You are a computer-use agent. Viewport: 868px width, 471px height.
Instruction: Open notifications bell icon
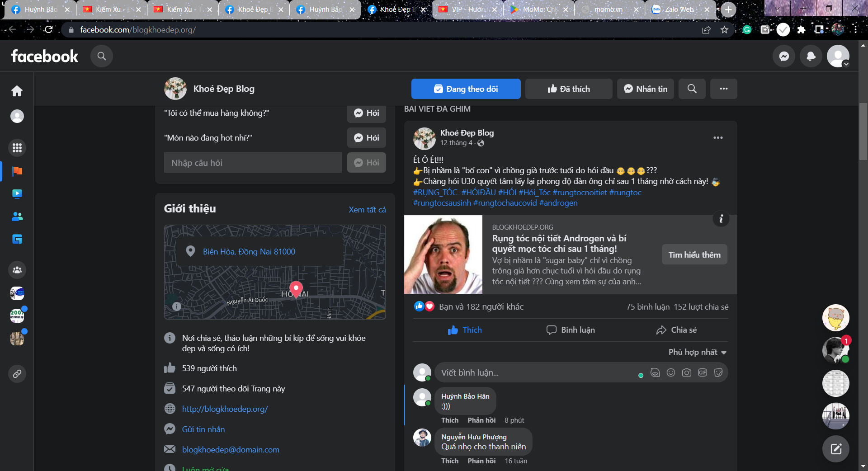pos(811,56)
